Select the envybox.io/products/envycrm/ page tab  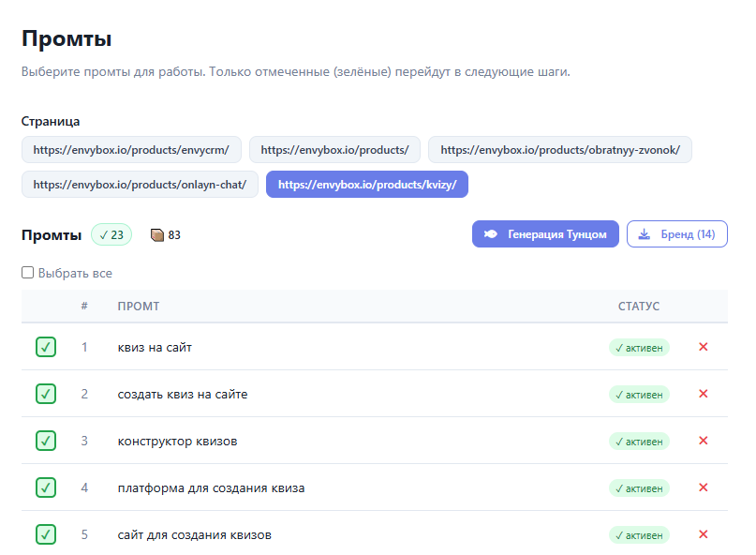click(x=131, y=149)
